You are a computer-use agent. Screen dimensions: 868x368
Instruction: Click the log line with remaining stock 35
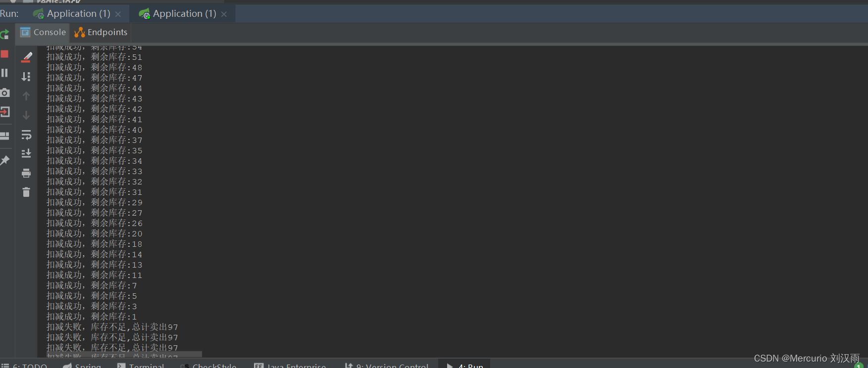95,151
